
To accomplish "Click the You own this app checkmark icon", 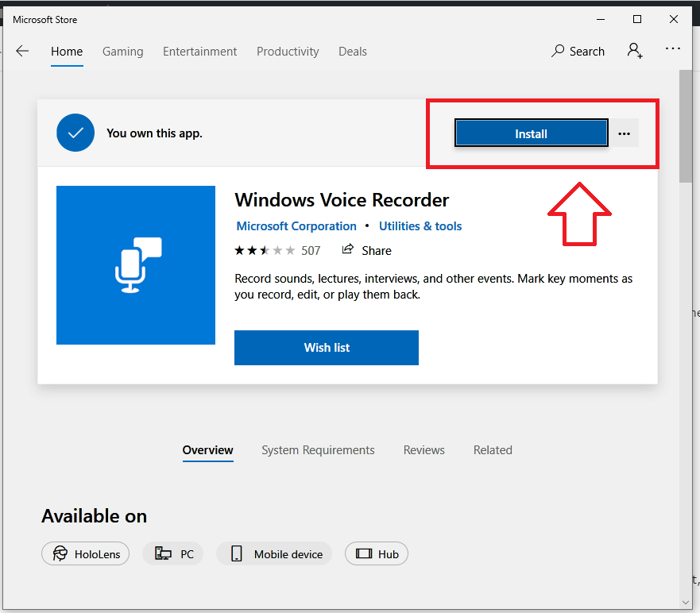I will pos(75,133).
